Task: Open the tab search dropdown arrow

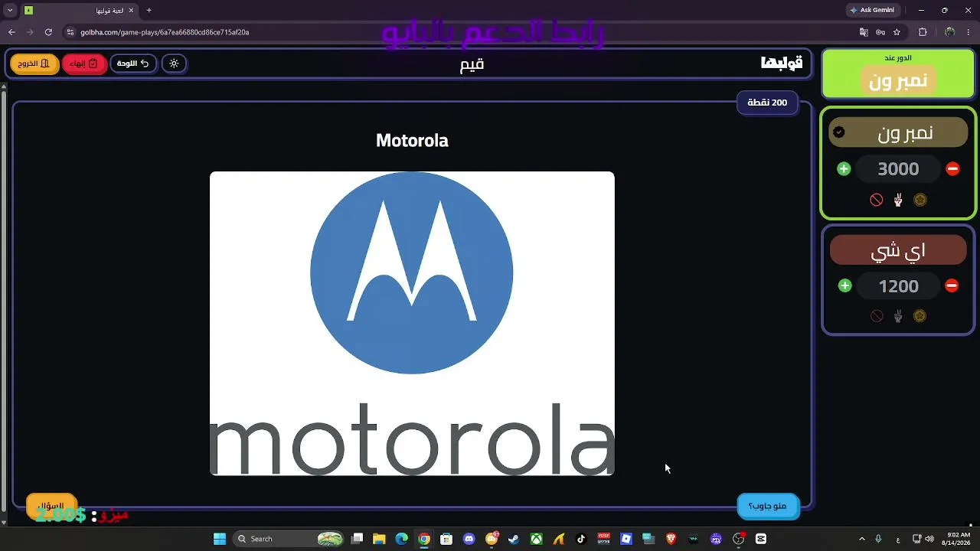Action: point(10,10)
